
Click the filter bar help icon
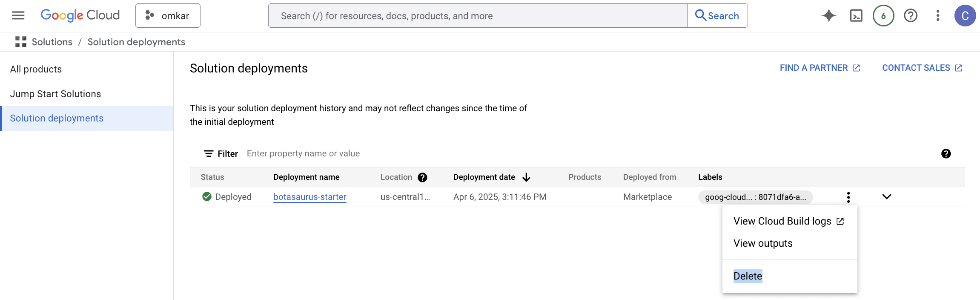coord(946,154)
